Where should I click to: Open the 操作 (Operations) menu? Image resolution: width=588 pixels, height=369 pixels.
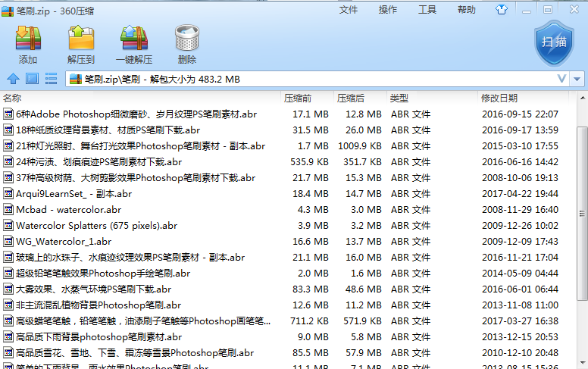point(388,10)
